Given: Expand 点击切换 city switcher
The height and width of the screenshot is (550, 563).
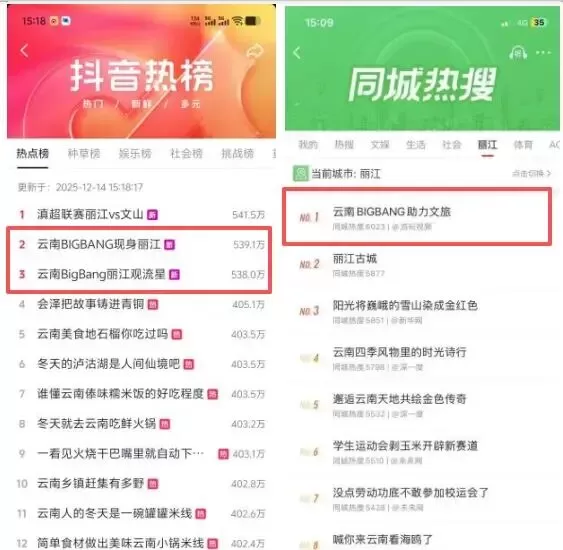Looking at the screenshot, I should point(531,174).
